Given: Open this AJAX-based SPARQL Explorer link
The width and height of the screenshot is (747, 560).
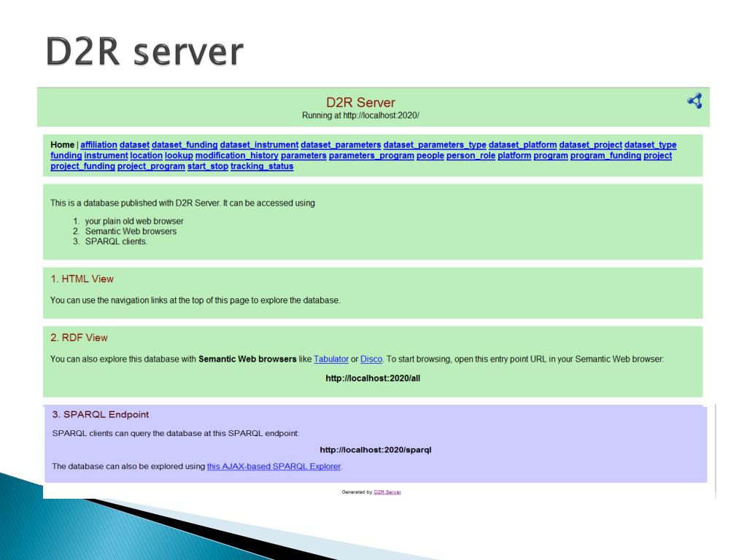Looking at the screenshot, I should point(274,466).
